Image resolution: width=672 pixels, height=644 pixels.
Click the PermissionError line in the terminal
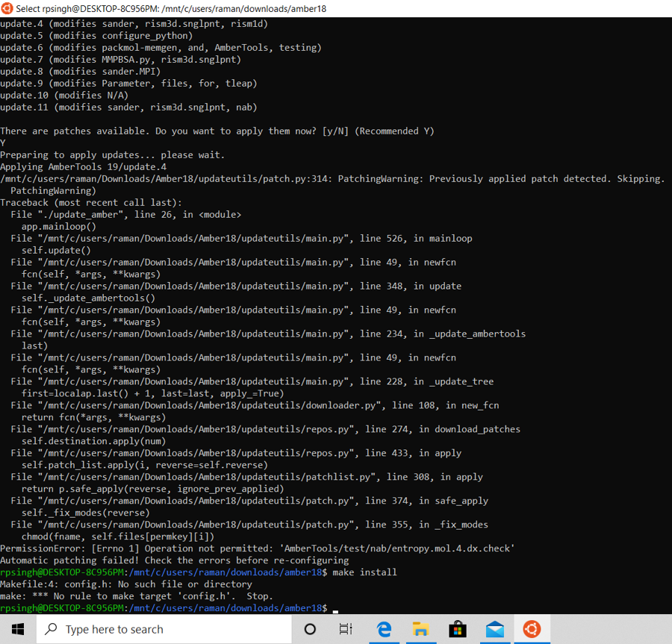point(257,548)
